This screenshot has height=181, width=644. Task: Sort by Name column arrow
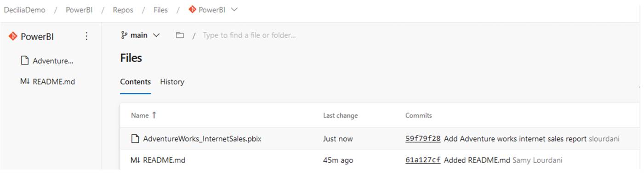[x=154, y=115]
